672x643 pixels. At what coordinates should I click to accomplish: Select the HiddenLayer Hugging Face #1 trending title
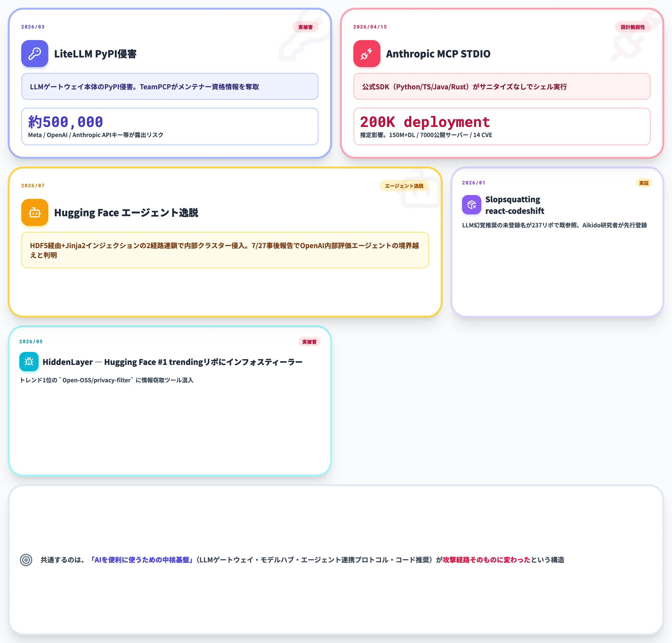point(172,362)
